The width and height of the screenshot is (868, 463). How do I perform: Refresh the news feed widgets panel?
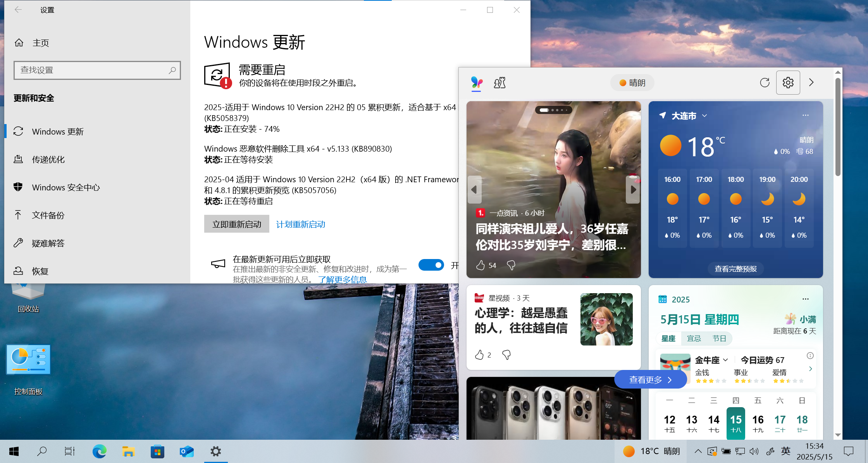pos(765,83)
